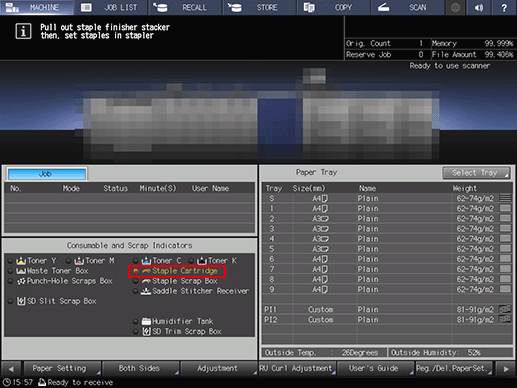Click the Waste Toner Box icon
517x388 pixels.
click(x=21, y=271)
